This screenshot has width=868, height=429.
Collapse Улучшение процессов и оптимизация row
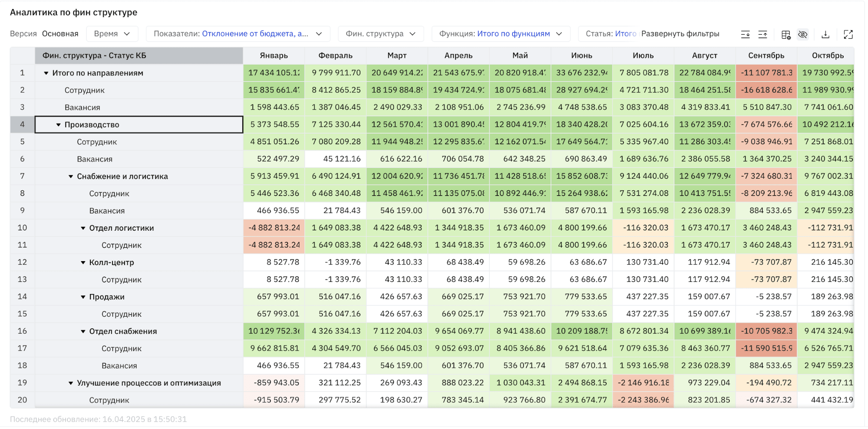pyautogui.click(x=71, y=383)
